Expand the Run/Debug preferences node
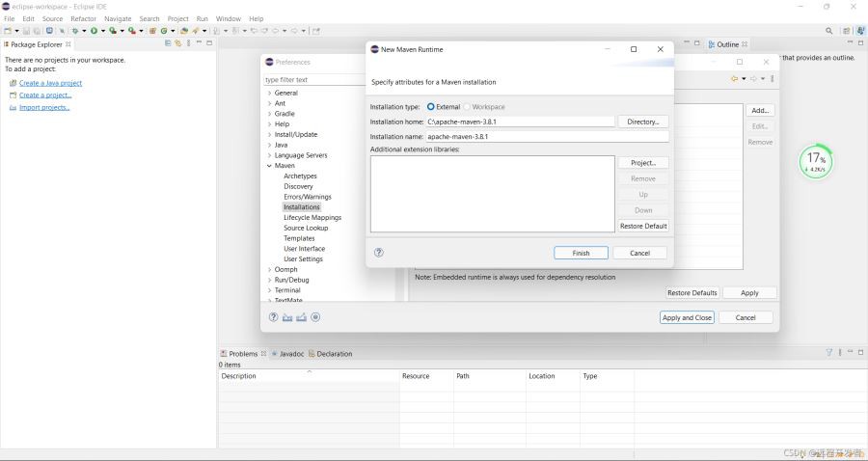The height and width of the screenshot is (461, 868). [x=270, y=280]
